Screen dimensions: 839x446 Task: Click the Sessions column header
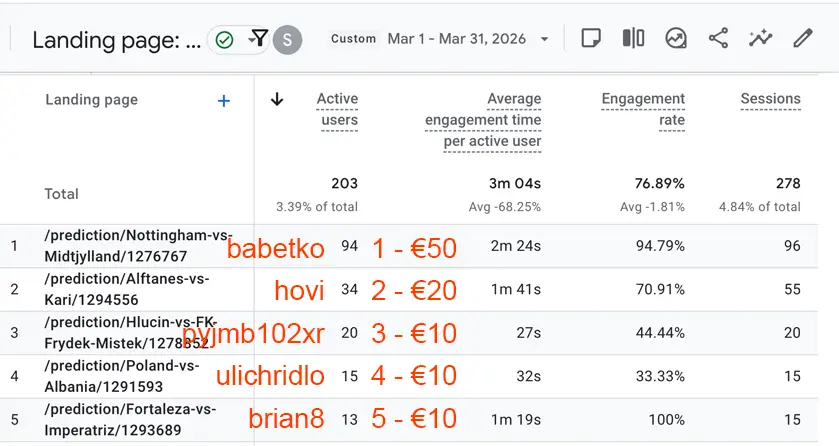pos(770,99)
